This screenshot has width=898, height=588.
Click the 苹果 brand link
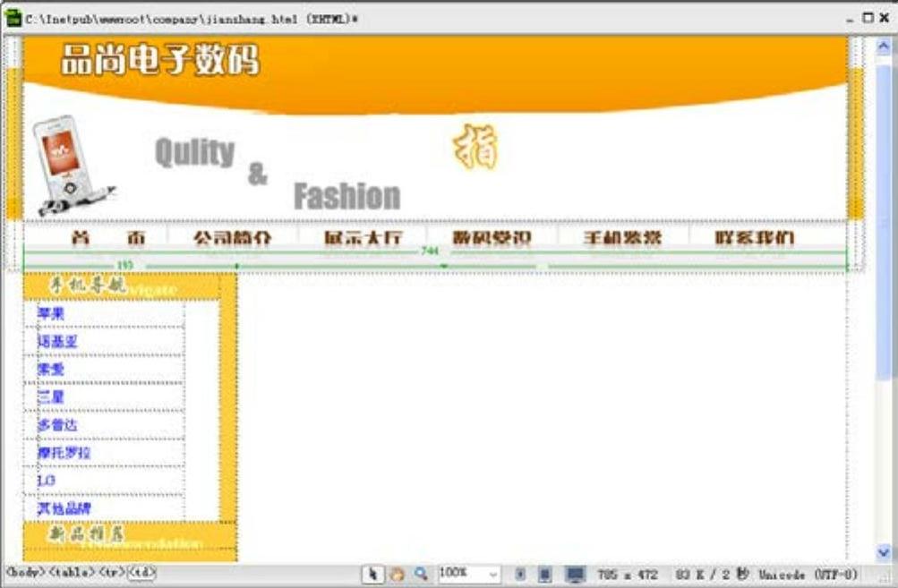[x=51, y=314]
